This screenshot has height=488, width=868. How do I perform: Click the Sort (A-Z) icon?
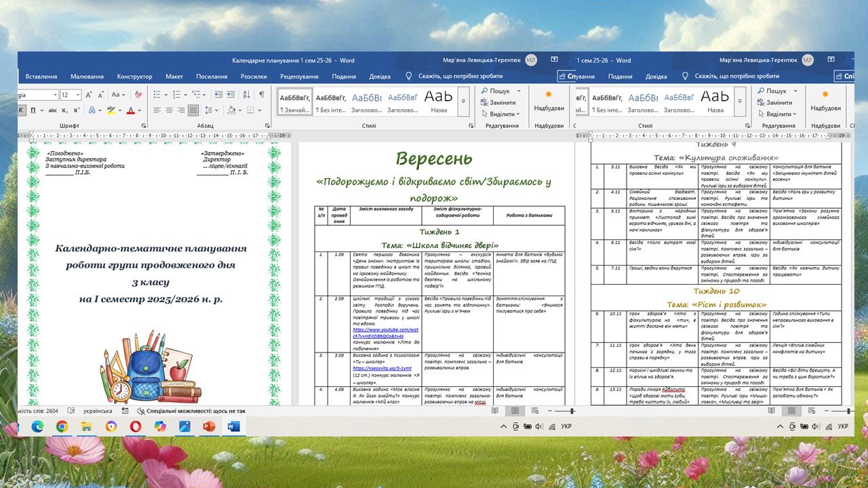246,95
